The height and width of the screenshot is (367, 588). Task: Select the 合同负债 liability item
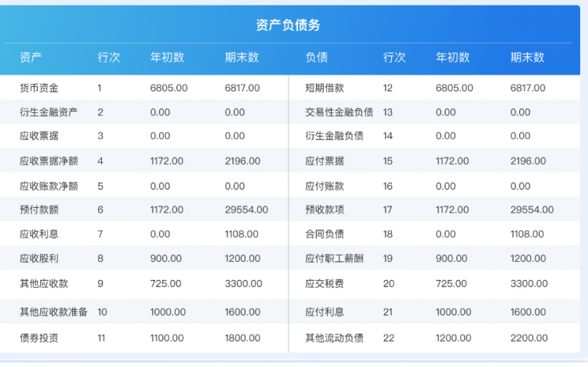click(x=325, y=234)
